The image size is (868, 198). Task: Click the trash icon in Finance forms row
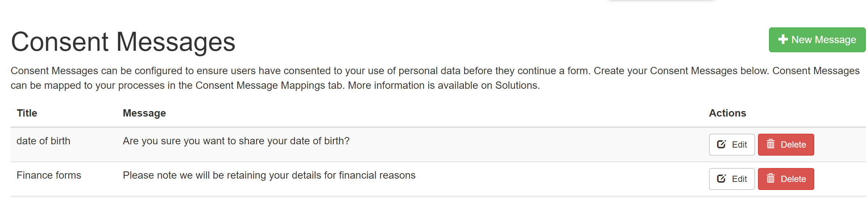tap(770, 178)
